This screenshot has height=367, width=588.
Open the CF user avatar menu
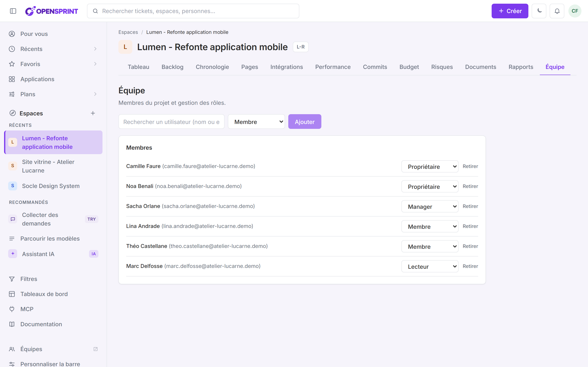[575, 11]
